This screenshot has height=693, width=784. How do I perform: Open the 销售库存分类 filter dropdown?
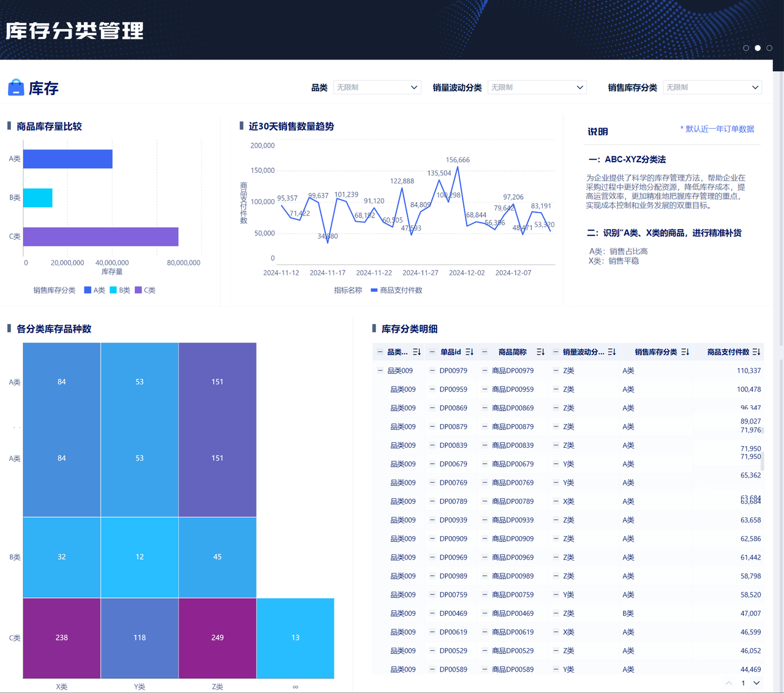click(x=712, y=88)
